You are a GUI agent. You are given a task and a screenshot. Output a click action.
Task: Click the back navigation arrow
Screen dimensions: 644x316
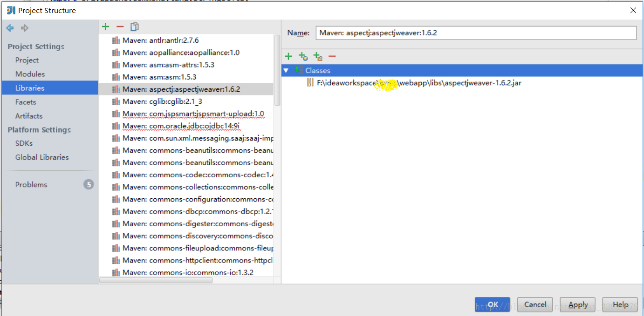click(10, 28)
